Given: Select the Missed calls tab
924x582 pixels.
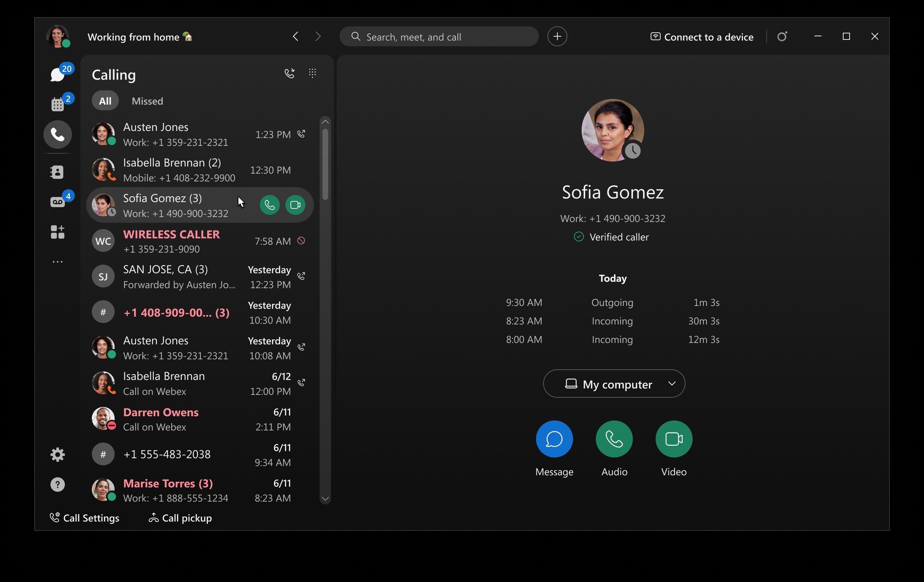Looking at the screenshot, I should click(x=147, y=101).
